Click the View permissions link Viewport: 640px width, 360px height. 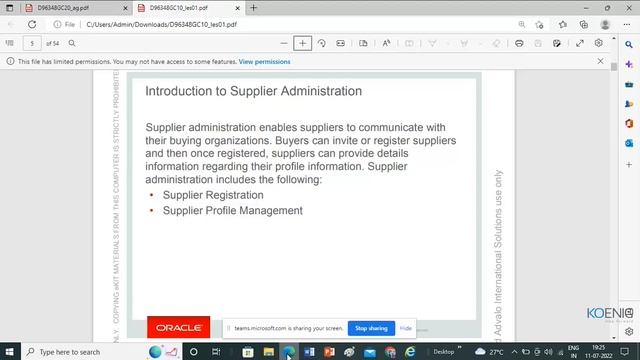coord(264,62)
